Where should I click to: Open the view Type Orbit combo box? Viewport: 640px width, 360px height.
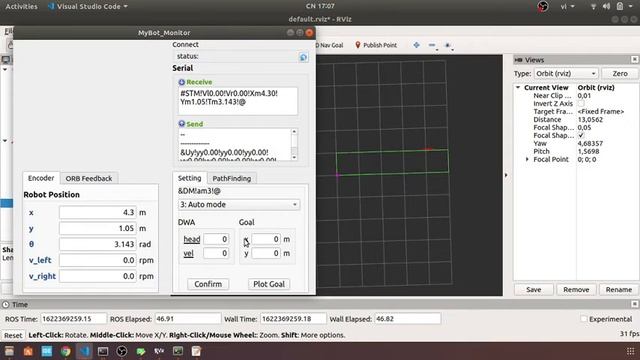[x=566, y=73]
